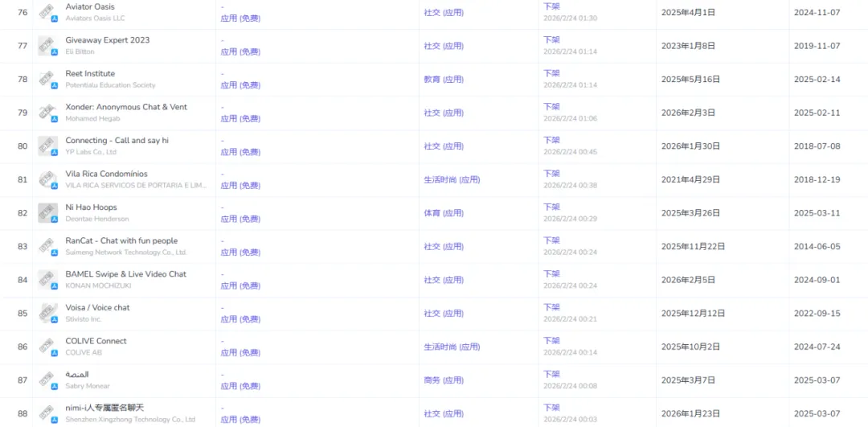Click the COLIVE Connect app icon
868x427 pixels.
[x=47, y=347]
